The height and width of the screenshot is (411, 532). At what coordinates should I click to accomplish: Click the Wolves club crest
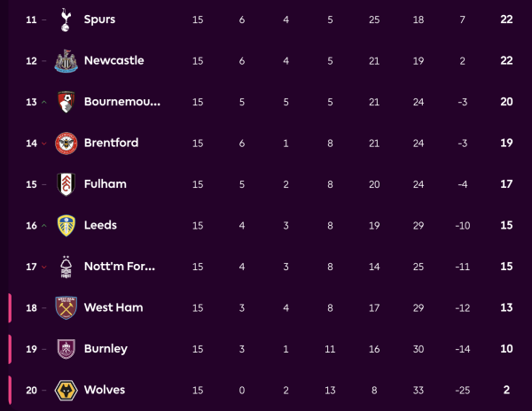[x=66, y=390]
